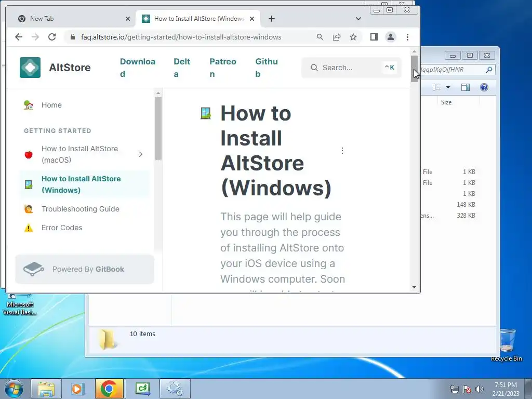Open the Troubleshooting Guide page
This screenshot has height=399, width=532.
tap(81, 209)
